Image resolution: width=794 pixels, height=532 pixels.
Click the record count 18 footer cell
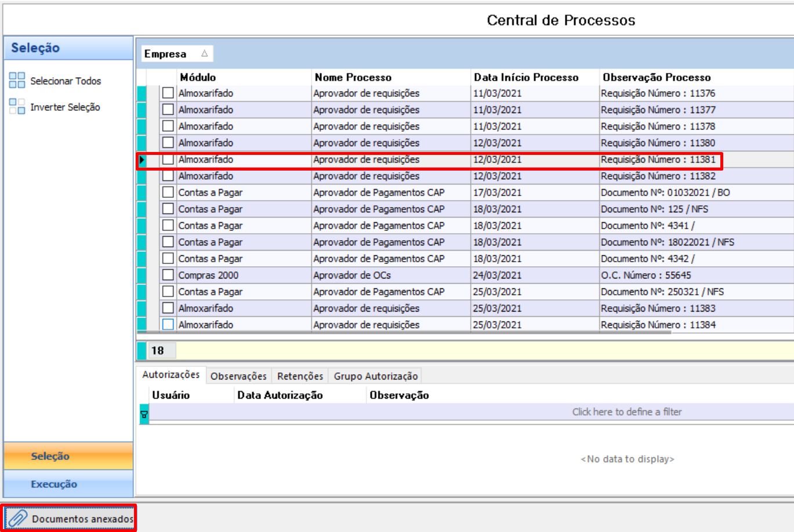click(x=162, y=350)
